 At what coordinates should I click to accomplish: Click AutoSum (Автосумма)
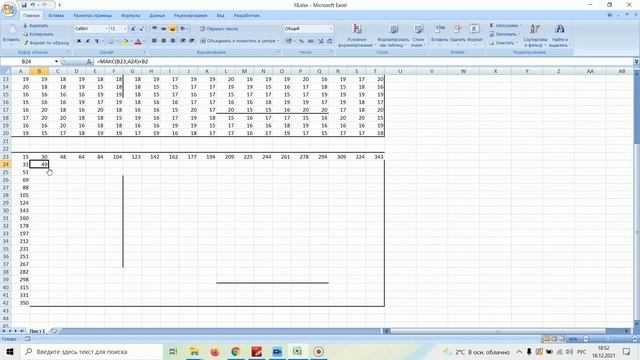point(505,26)
